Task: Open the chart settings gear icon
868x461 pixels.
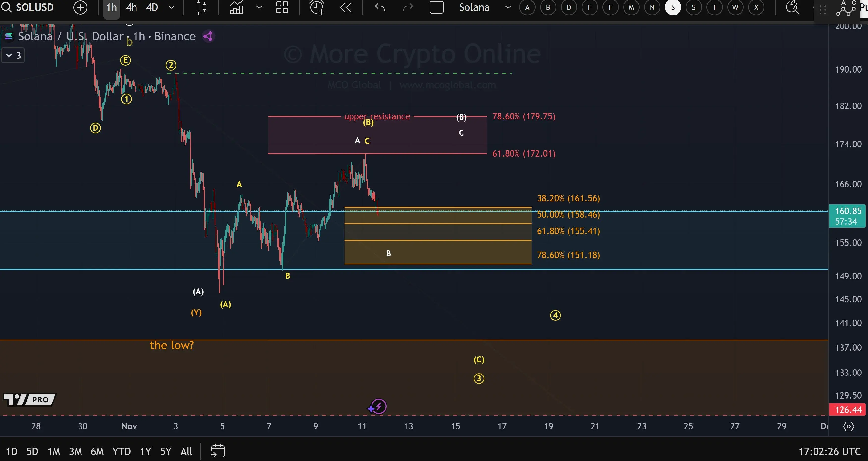Action: [x=848, y=426]
